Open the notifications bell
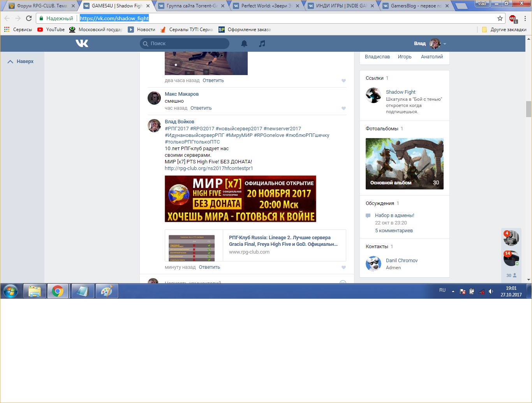 244,44
